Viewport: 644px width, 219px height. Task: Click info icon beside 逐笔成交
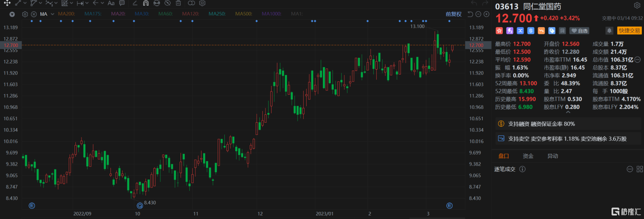(523, 169)
